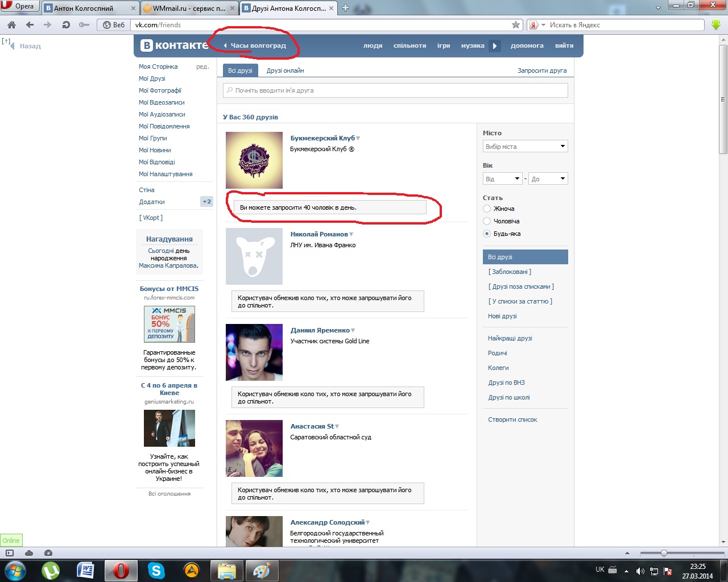Screen dimensions: 728x582
Task: Open the Найкращі друзі list link
Action: coord(510,338)
